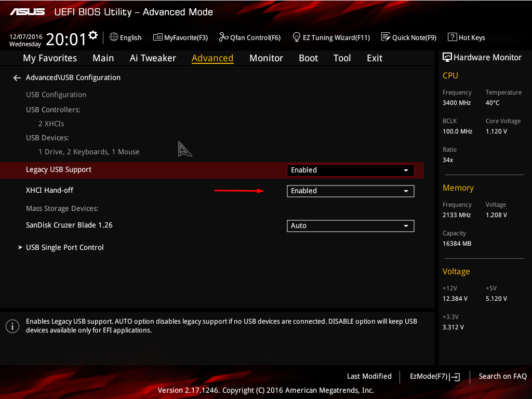The height and width of the screenshot is (399, 532).
Task: Click the info icon beside the help text
Action: 12,326
